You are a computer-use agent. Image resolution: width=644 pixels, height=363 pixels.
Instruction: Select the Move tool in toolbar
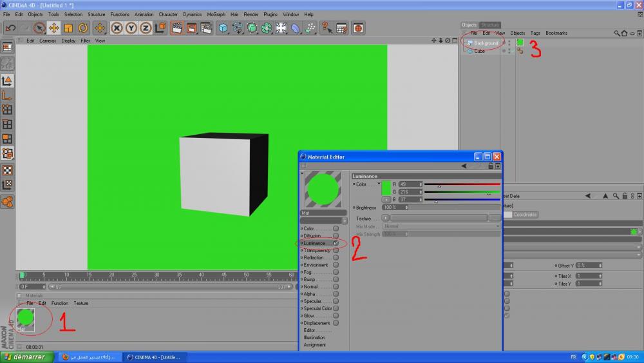[x=54, y=28]
